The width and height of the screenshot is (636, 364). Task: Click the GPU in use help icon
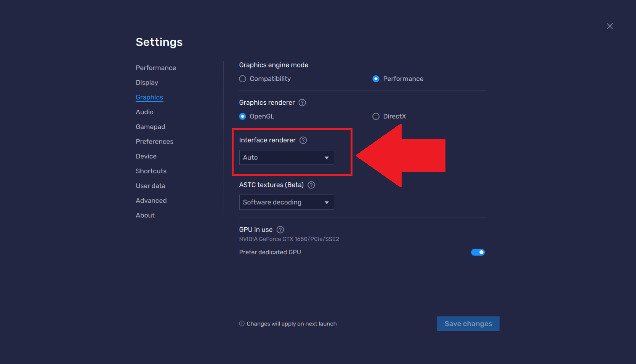(x=280, y=230)
